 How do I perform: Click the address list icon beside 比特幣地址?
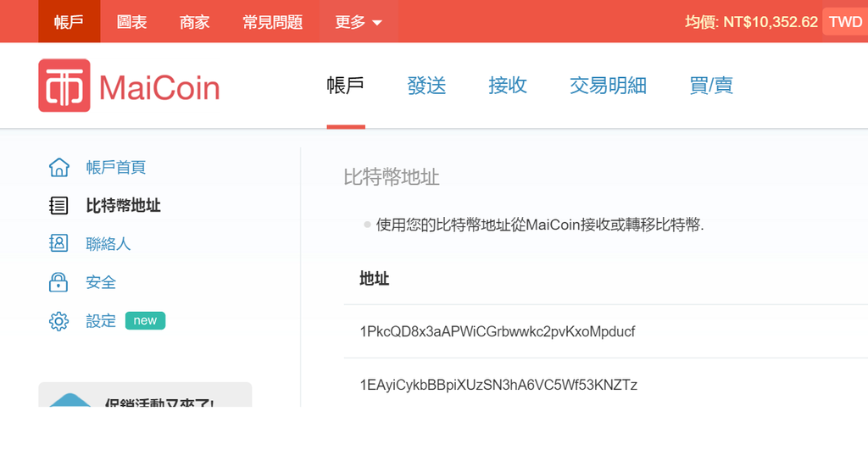click(58, 205)
